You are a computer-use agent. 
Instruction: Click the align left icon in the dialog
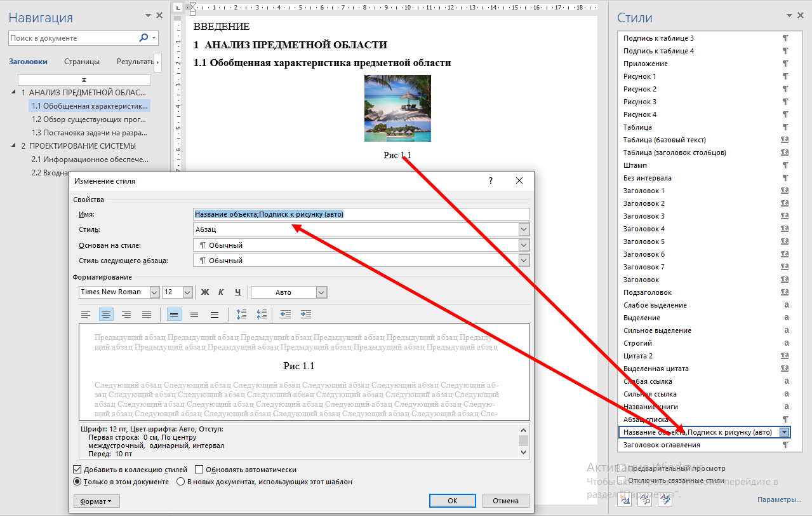coord(86,315)
